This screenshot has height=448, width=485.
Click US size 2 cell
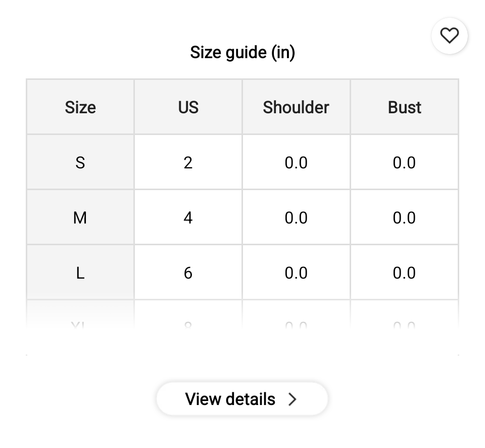click(188, 163)
